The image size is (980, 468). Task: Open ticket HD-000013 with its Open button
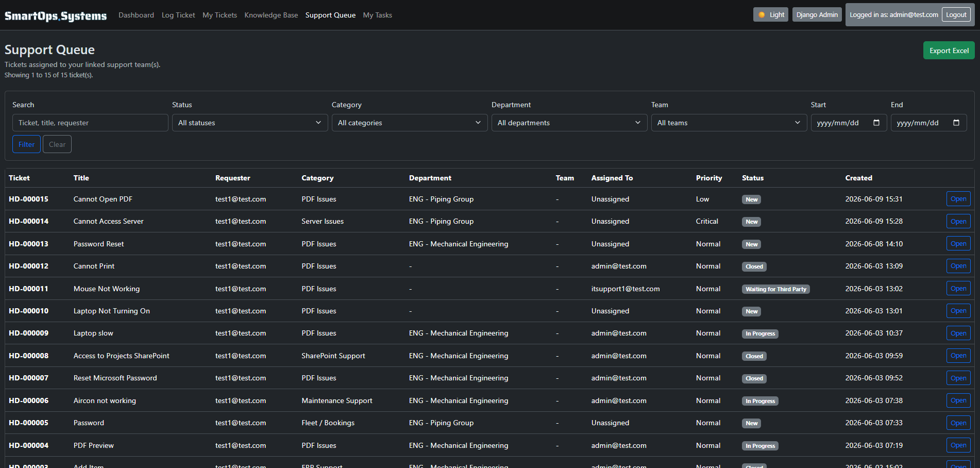tap(958, 244)
